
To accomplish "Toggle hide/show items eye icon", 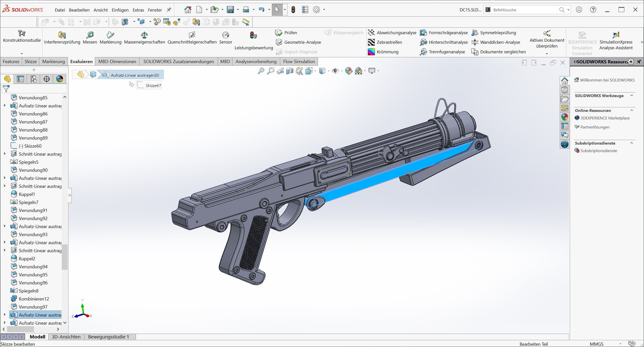I will [335, 71].
